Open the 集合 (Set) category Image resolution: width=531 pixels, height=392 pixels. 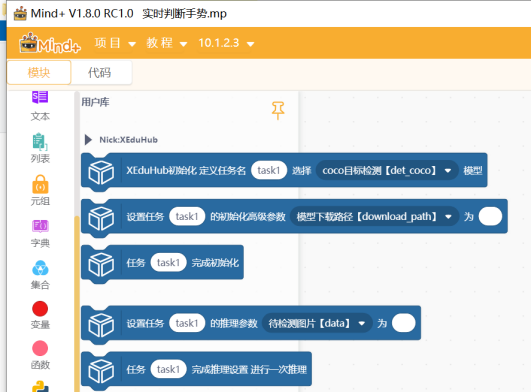(40, 275)
